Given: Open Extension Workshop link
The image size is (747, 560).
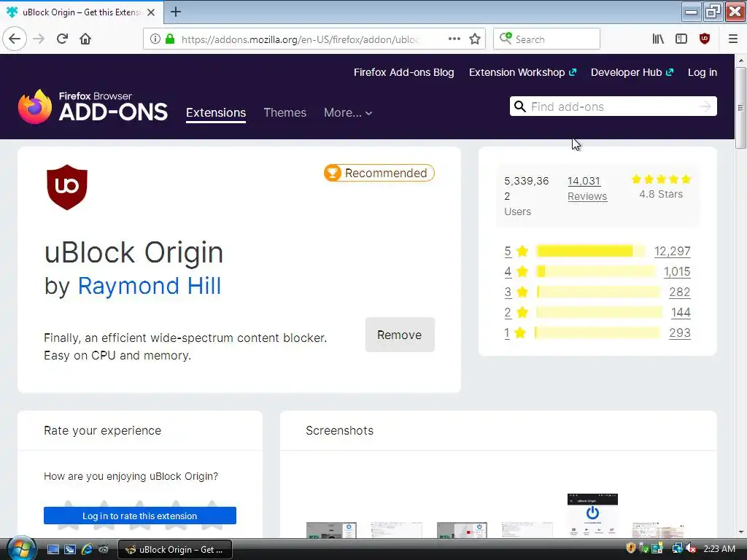Looking at the screenshot, I should pos(522,72).
